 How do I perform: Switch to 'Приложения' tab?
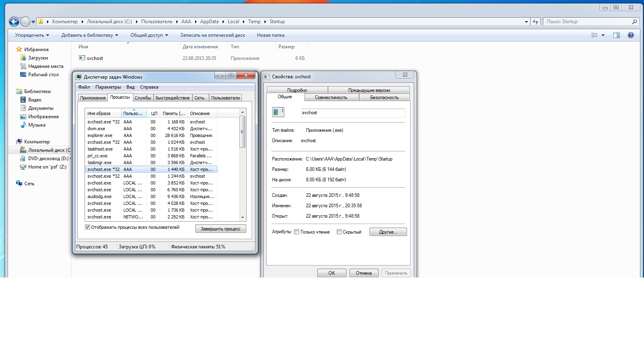coord(93,98)
